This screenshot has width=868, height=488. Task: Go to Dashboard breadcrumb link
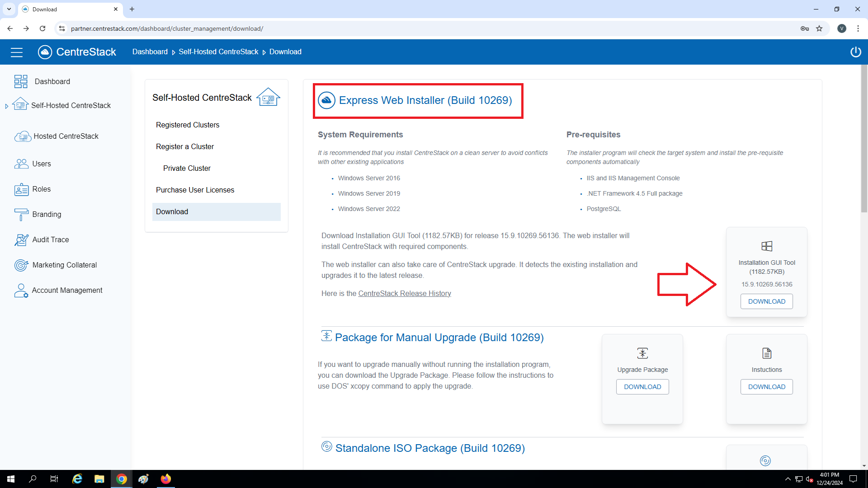pos(150,52)
